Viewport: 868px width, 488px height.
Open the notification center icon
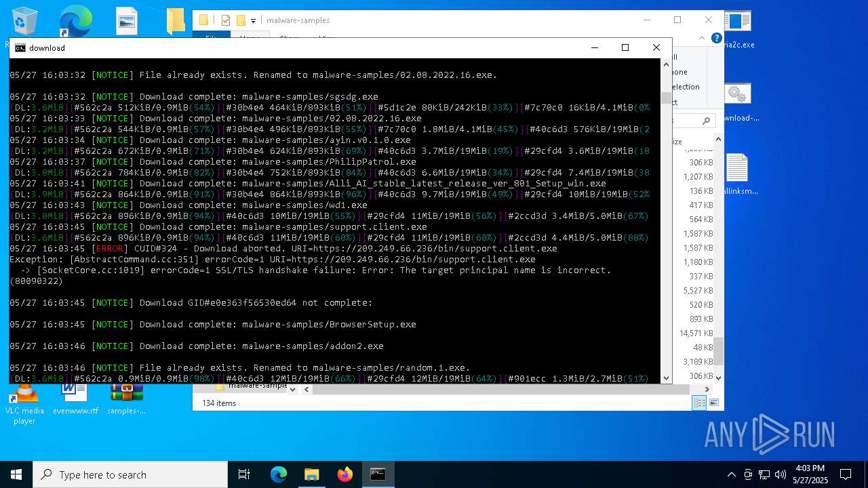pyautogui.click(x=846, y=474)
